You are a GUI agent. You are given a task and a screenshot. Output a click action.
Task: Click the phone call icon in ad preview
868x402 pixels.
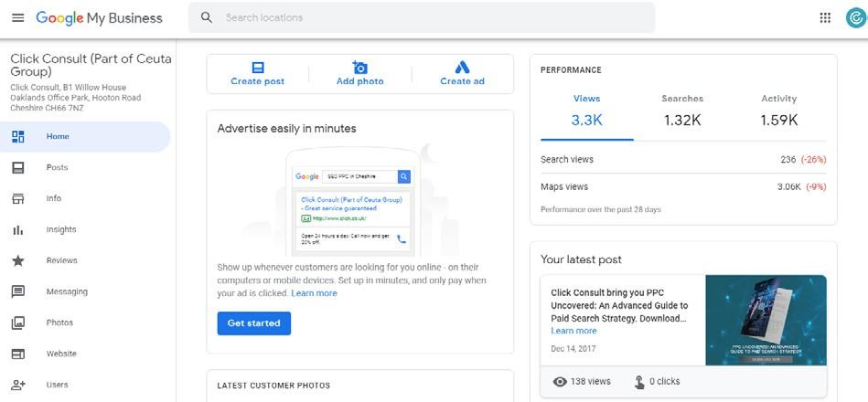(402, 239)
